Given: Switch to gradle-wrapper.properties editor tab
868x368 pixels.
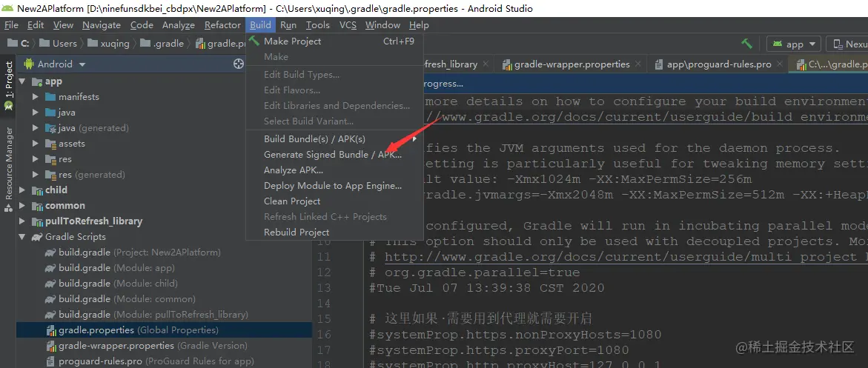Looking at the screenshot, I should tap(572, 64).
